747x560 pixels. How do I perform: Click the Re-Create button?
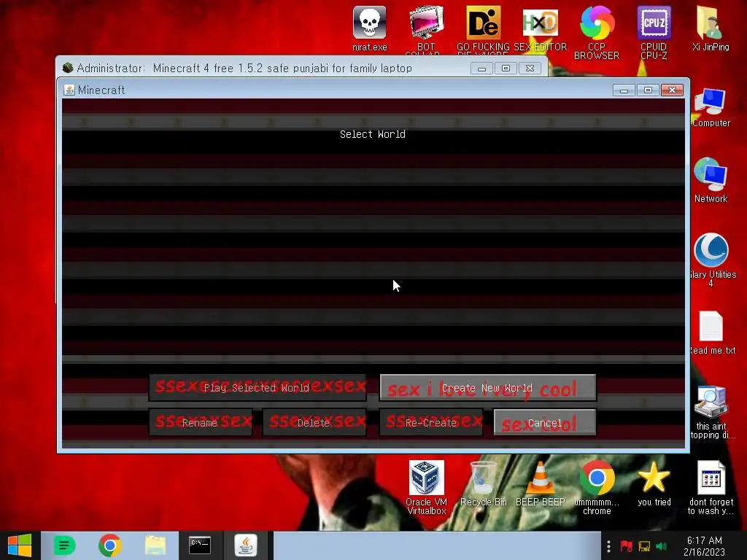430,422
